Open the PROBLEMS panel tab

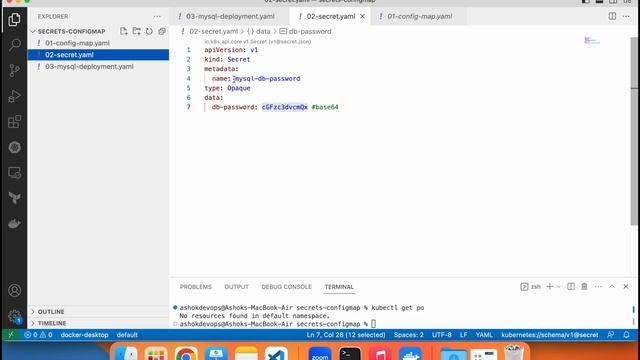[196, 287]
